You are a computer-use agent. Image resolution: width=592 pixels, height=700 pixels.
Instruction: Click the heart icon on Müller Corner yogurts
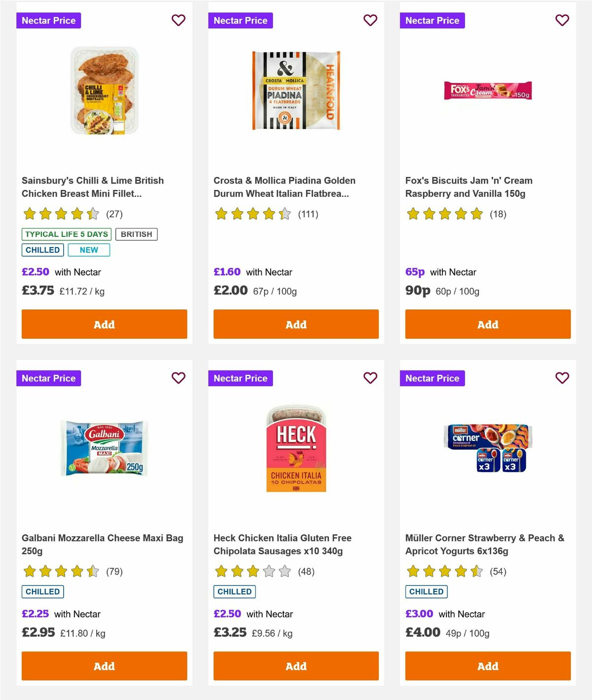pos(562,378)
